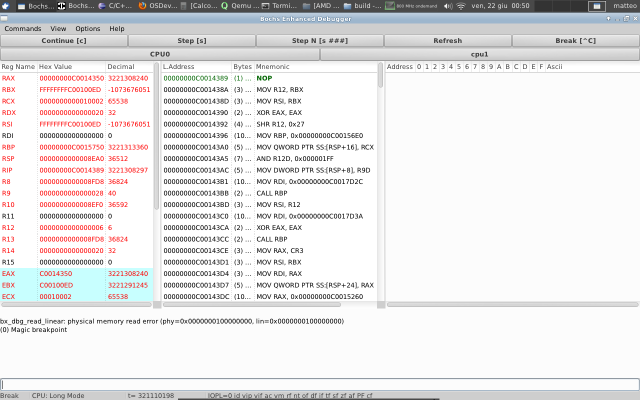The width and height of the screenshot is (640, 400).
Task: Open the volume control tray icon
Action: click(448, 6)
